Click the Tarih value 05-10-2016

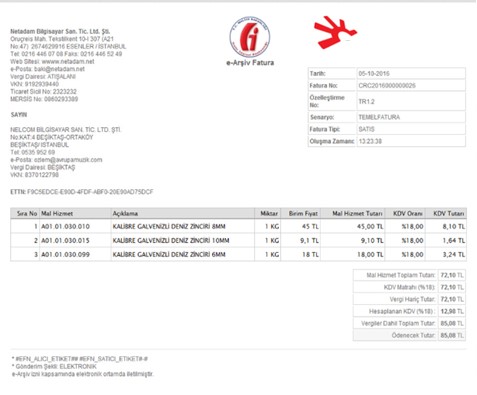pyautogui.click(x=374, y=73)
